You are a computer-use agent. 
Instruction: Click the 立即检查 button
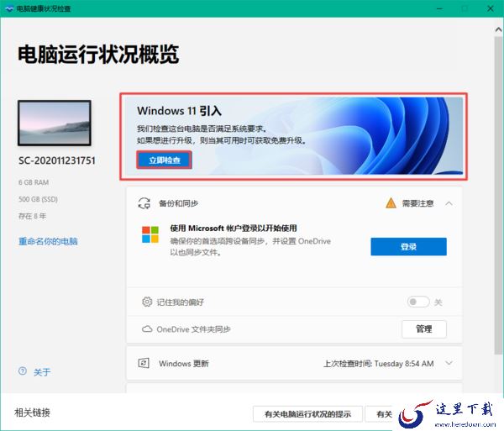165,160
